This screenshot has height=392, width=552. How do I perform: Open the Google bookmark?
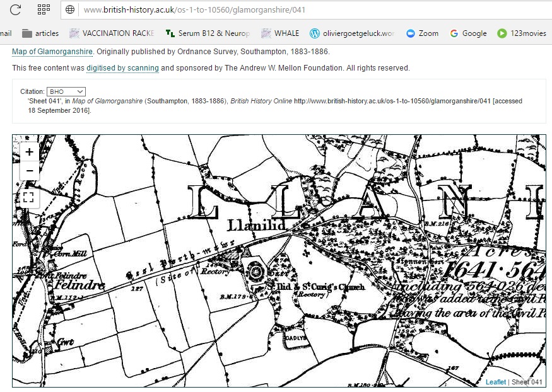[x=468, y=33]
